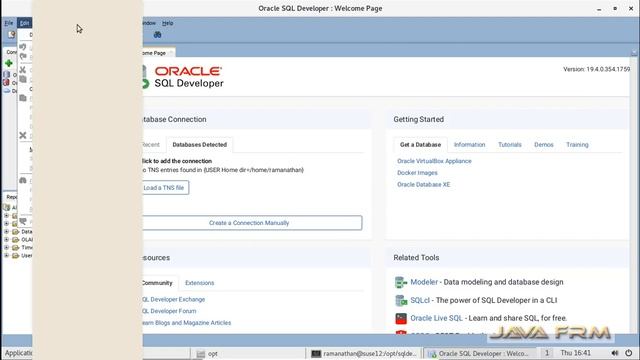
Task: Click the Paste icon in Edit menu
Action: point(23,98)
